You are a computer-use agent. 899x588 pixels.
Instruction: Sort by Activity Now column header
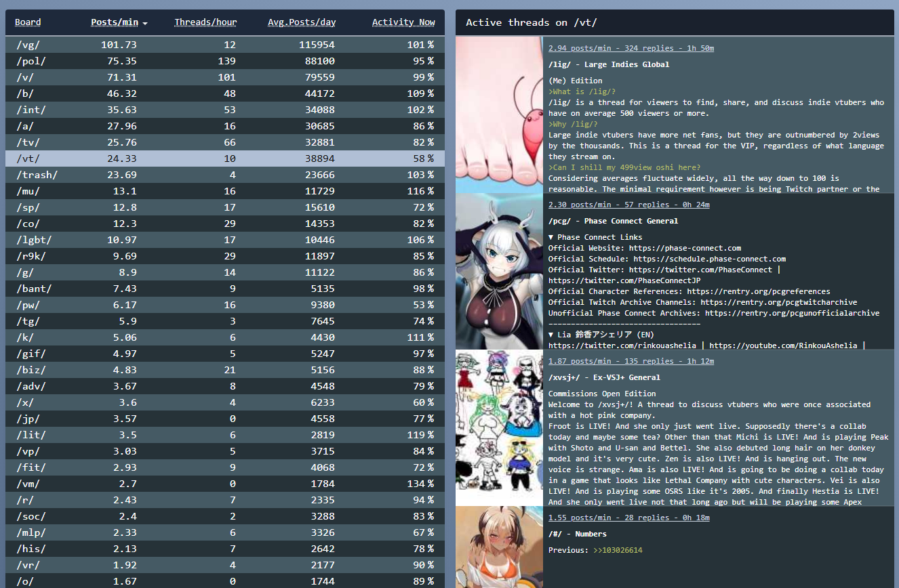[403, 22]
